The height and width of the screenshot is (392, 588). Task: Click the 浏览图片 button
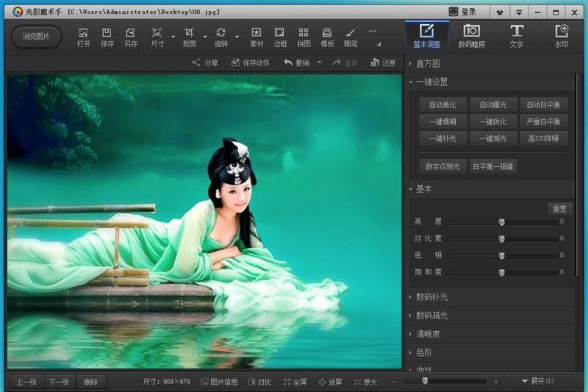click(36, 36)
